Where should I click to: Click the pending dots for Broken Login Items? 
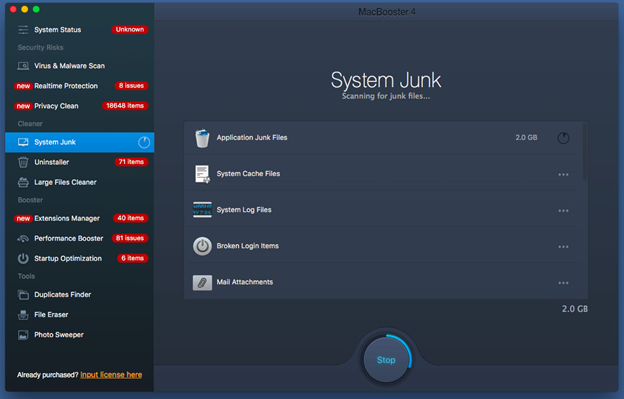click(563, 247)
